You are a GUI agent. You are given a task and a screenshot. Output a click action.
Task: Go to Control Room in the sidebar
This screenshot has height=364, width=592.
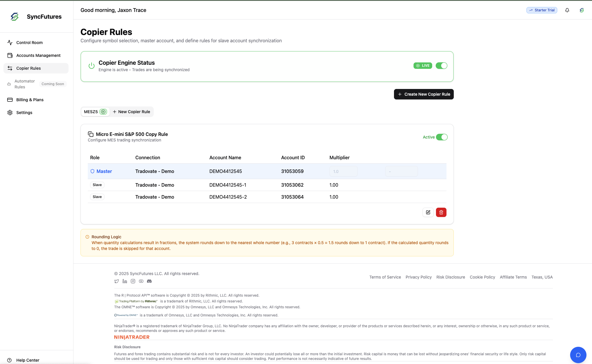pos(29,43)
